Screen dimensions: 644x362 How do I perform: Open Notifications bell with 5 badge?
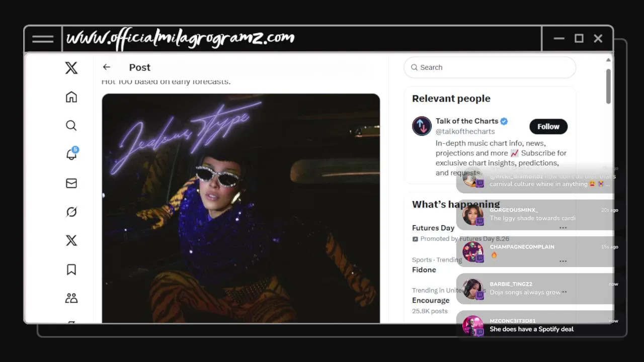pos(72,153)
